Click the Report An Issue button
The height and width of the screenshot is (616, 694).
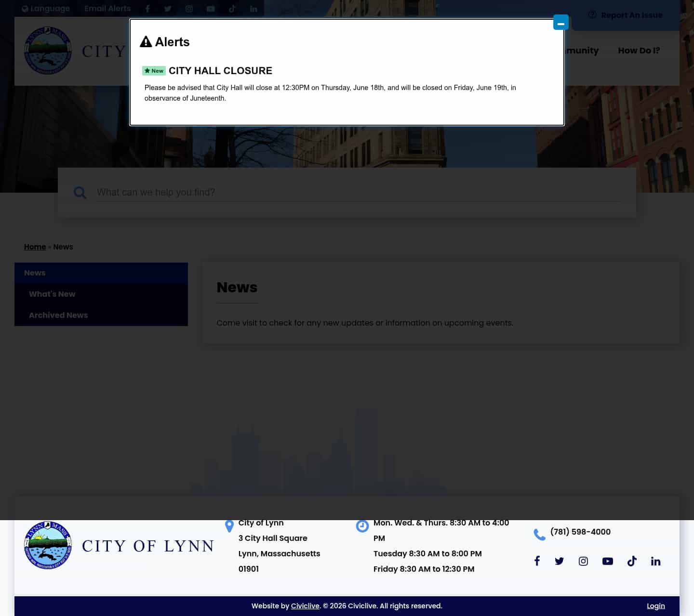626,15
